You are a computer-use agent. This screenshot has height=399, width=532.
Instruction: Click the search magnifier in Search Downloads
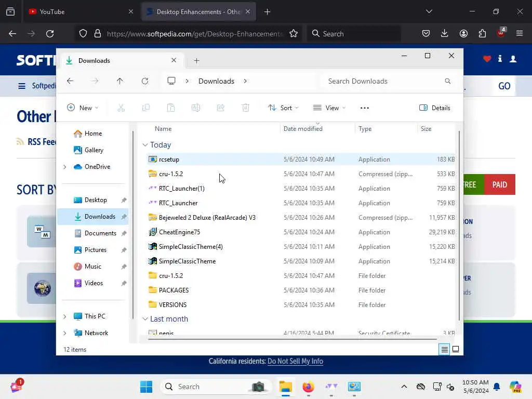click(447, 81)
